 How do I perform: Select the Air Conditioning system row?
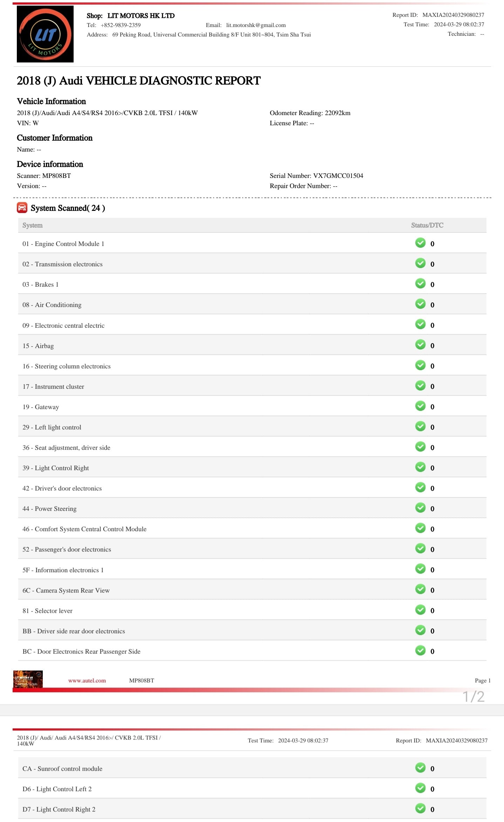tap(52, 305)
